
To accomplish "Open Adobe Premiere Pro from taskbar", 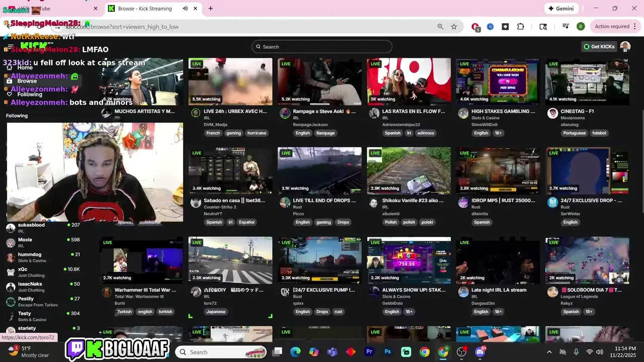I will point(369,352).
